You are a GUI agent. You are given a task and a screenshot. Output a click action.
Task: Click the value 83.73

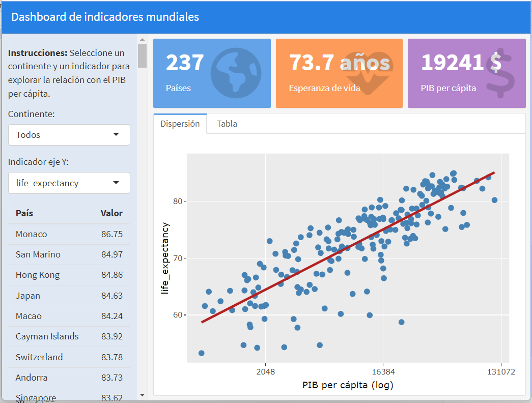[112, 378]
